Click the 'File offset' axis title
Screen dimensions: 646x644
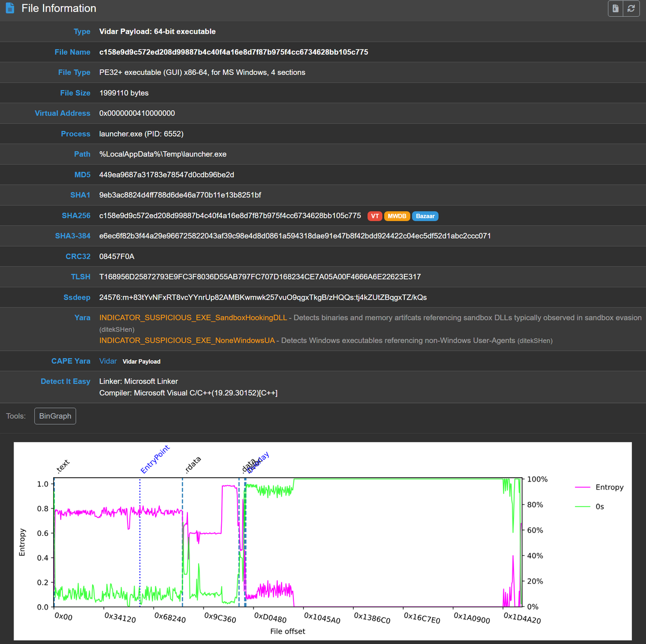click(287, 632)
